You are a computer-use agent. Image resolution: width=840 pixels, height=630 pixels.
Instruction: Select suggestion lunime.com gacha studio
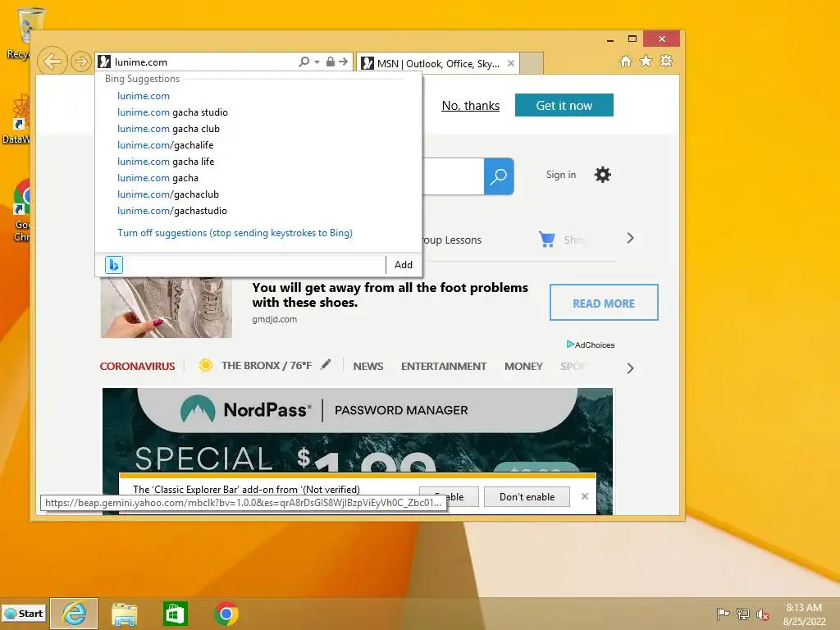click(x=172, y=112)
